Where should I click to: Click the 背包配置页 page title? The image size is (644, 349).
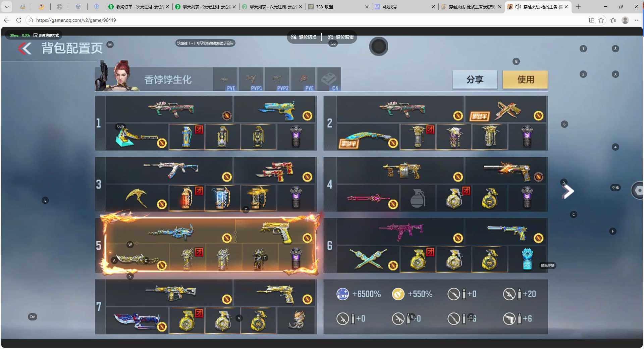pos(72,48)
